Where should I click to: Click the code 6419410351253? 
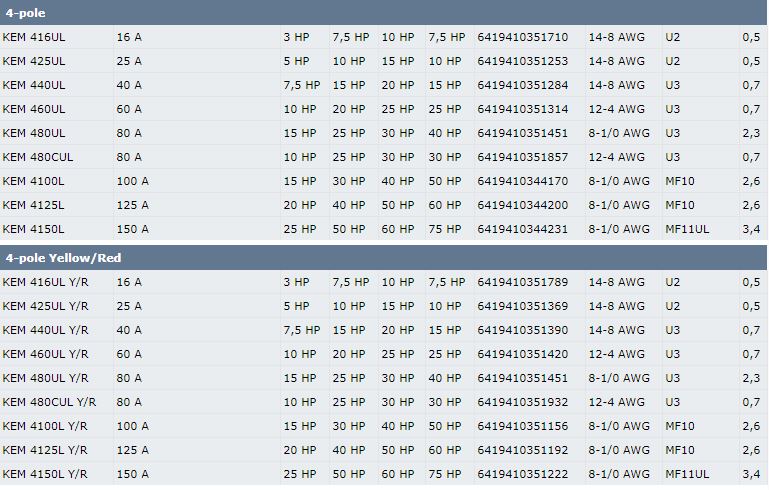[523, 61]
